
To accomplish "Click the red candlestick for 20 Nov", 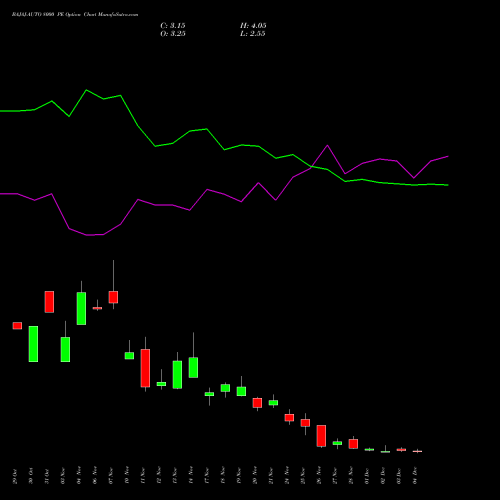I will click(257, 403).
